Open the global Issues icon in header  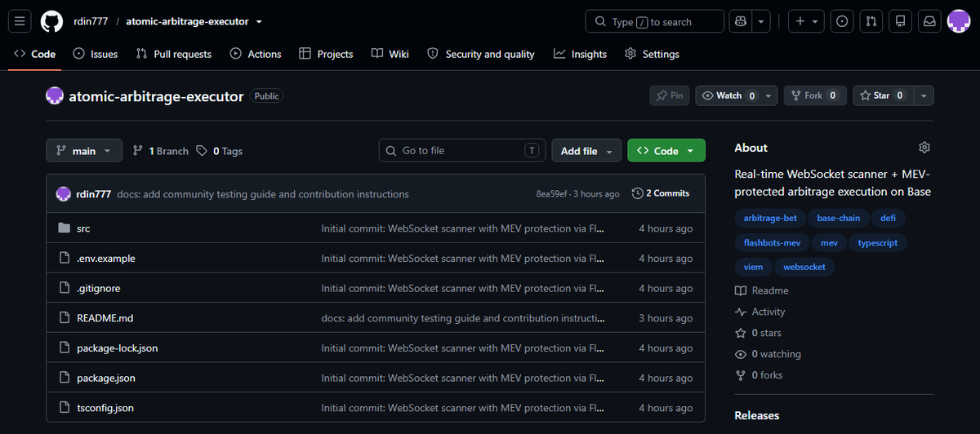click(842, 21)
